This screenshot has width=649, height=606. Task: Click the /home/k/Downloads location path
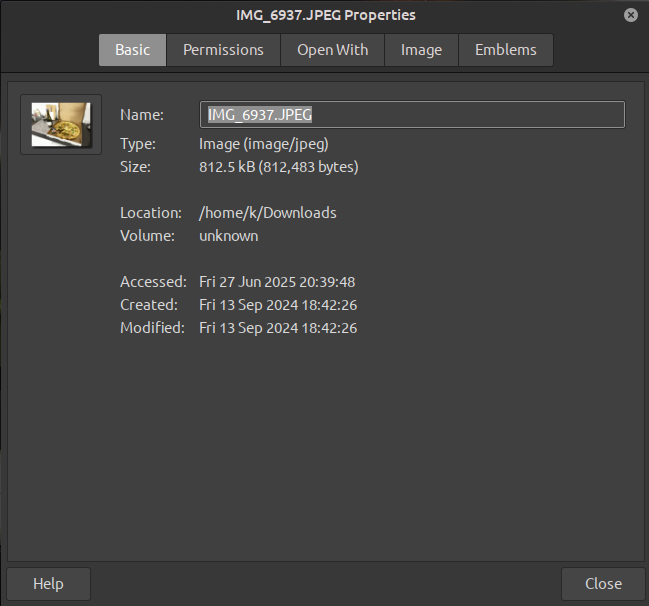coord(267,213)
